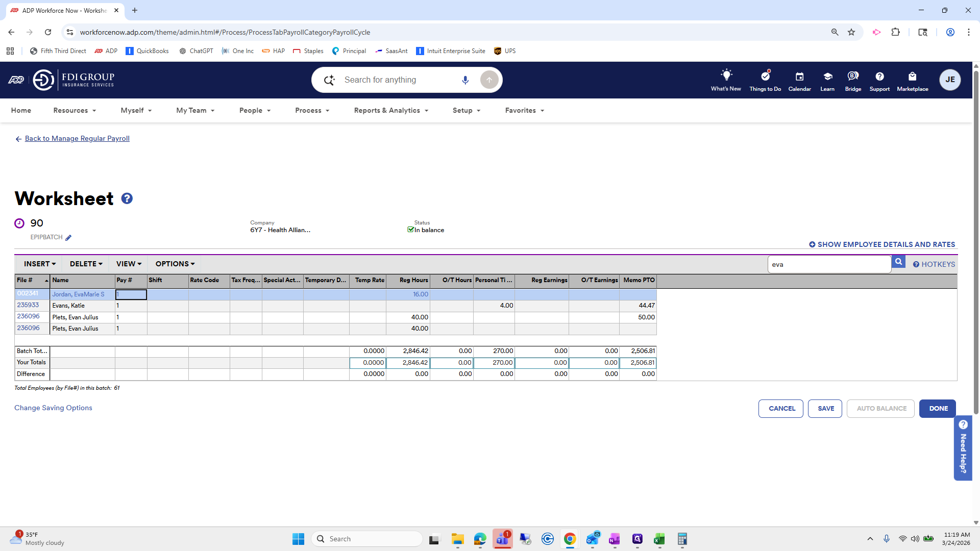Toggle the In balance status checkbox
The image size is (980, 551).
point(411,230)
